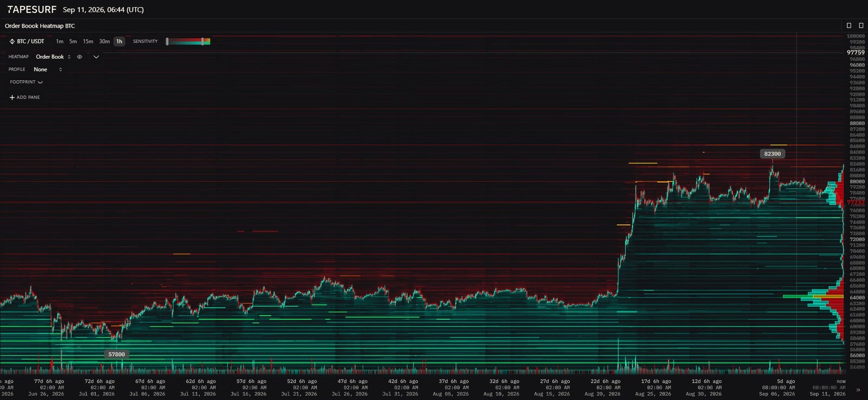Screen dimensions: 868x400
Task: Open the Heatmap Order Book dropdown
Action: tap(53, 56)
